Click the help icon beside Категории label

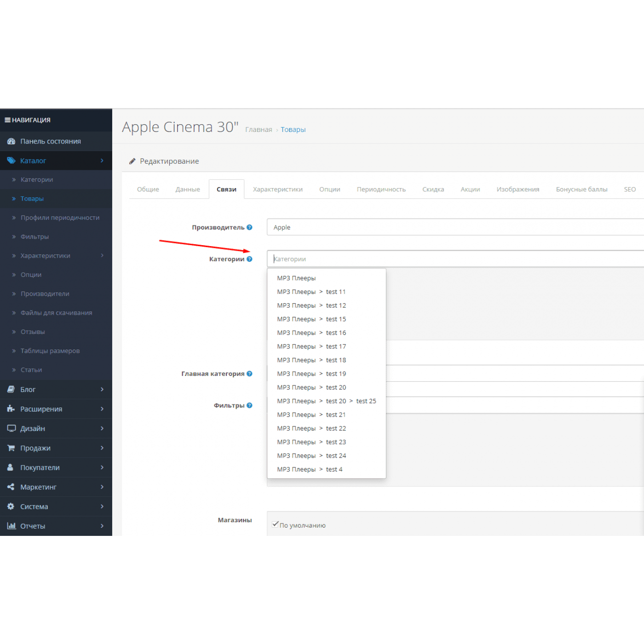249,259
